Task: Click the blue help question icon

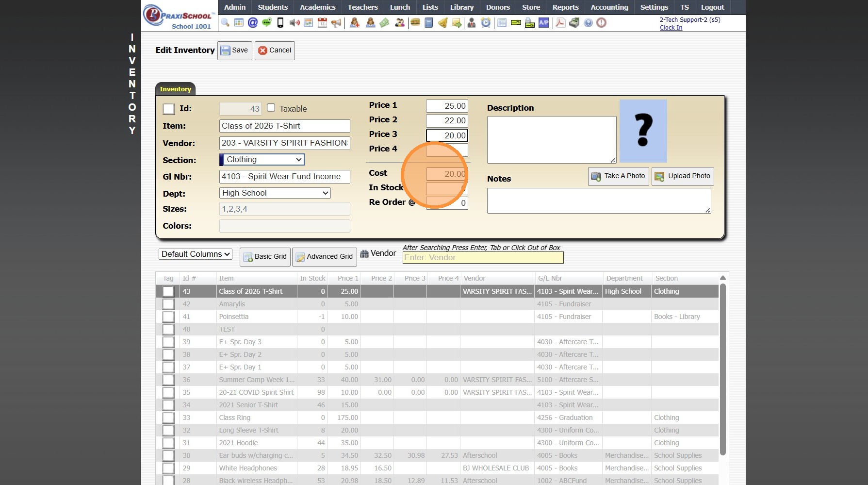Action: [588, 22]
